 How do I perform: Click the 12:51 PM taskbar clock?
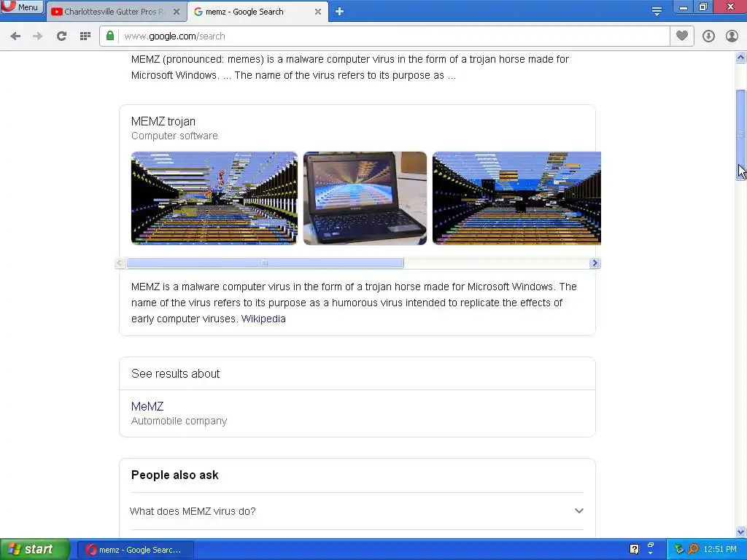pos(720,550)
